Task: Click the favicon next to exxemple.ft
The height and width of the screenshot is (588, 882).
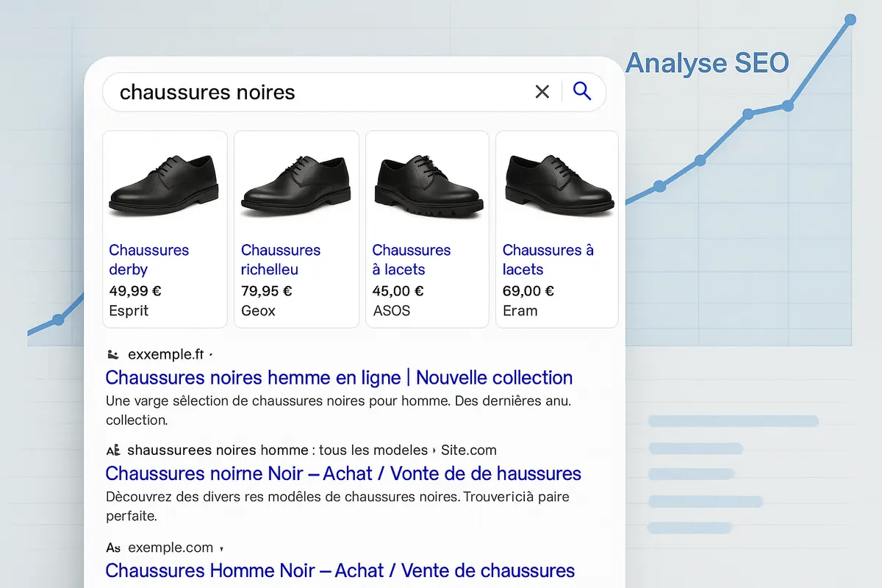Action: tap(112, 354)
